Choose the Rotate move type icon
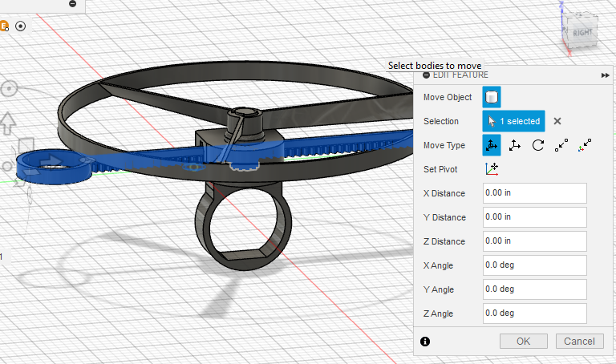This screenshot has height=364, width=616. pyautogui.click(x=538, y=145)
